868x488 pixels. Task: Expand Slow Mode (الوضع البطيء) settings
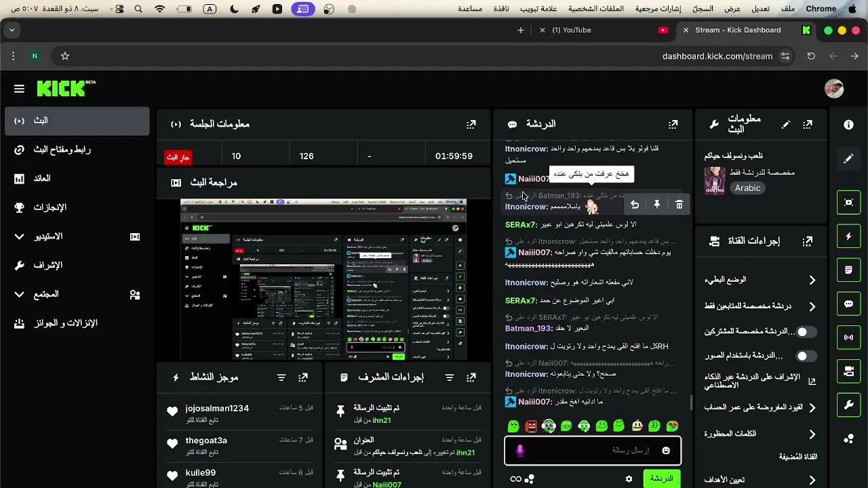pos(812,280)
